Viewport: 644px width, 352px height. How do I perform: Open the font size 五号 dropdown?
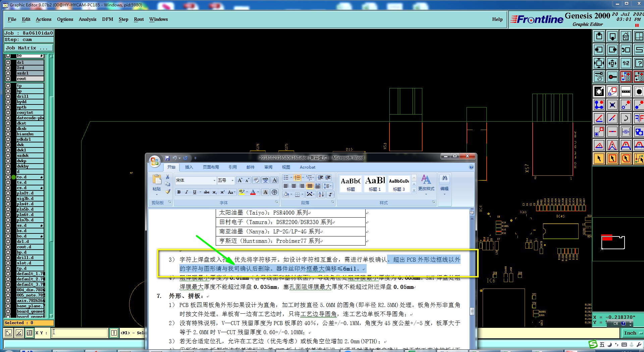(x=232, y=180)
